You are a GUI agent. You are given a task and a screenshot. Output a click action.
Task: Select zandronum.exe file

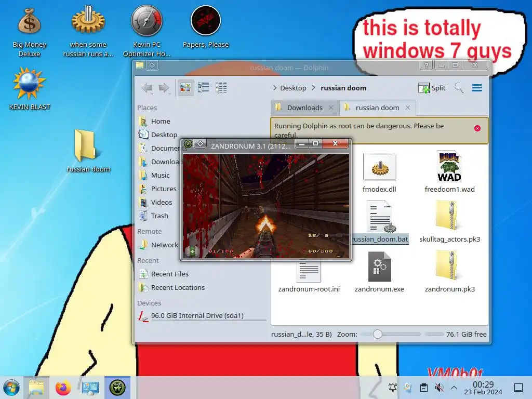point(379,272)
